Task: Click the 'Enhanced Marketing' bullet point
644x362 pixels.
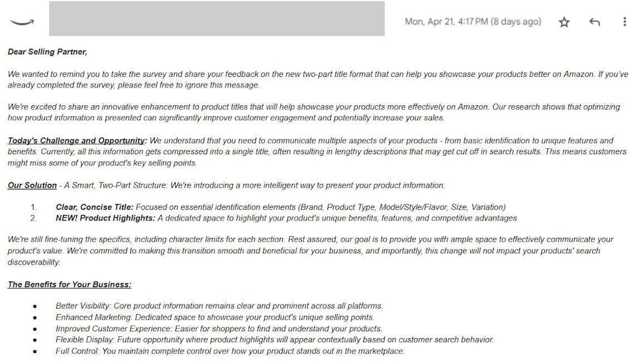Action: click(x=215, y=317)
